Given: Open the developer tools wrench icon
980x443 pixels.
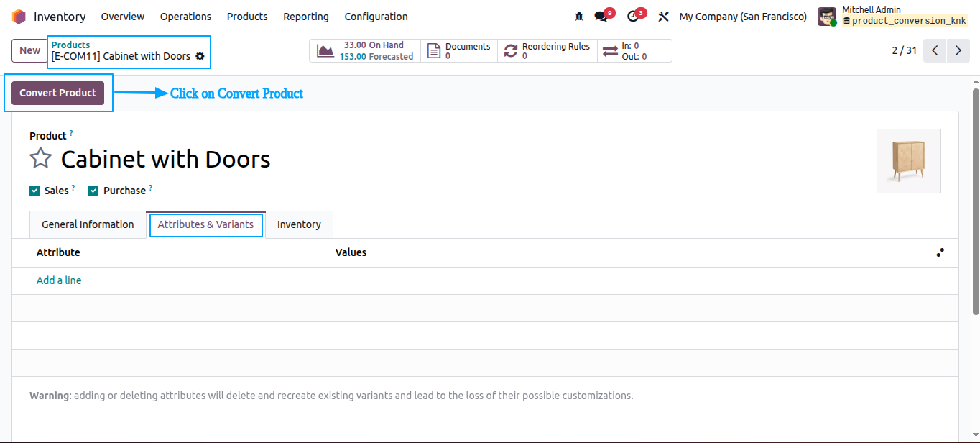Looking at the screenshot, I should tap(663, 17).
